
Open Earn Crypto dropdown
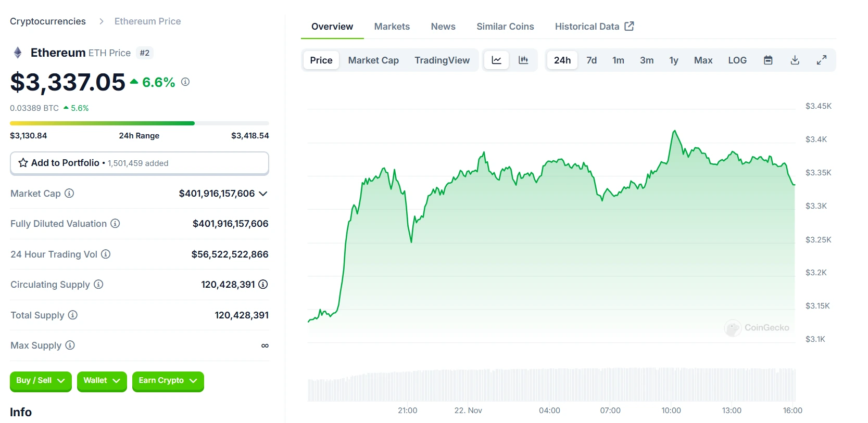168,381
